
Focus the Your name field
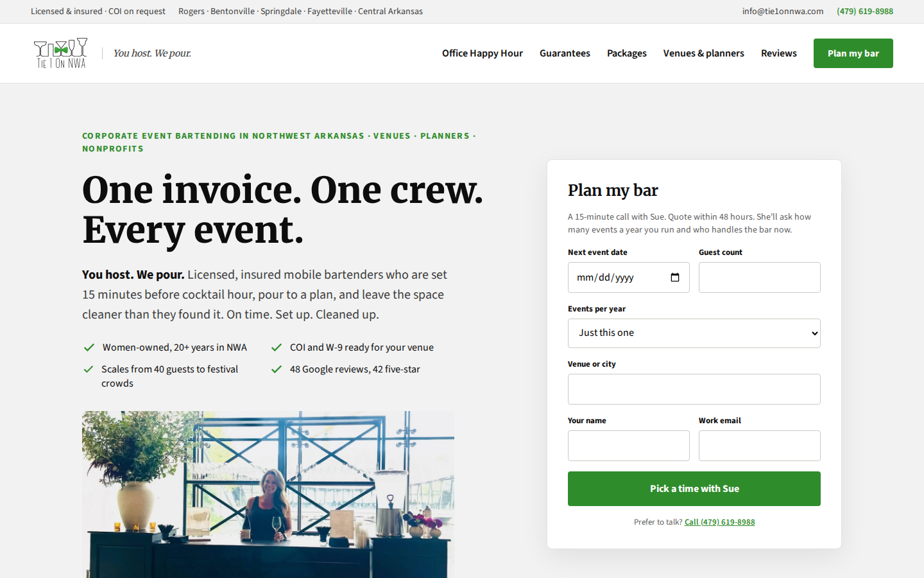click(x=629, y=446)
